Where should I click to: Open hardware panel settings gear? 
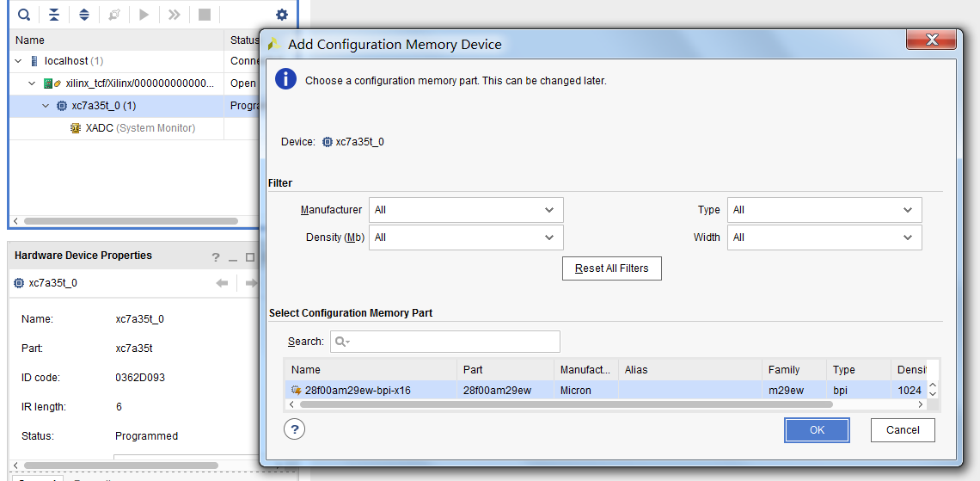281,15
